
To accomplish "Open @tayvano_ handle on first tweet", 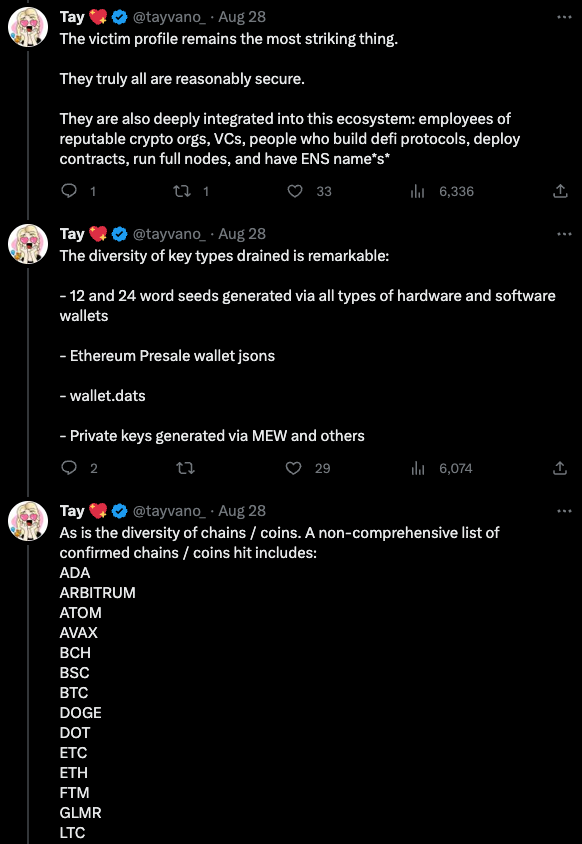I will (x=169, y=17).
